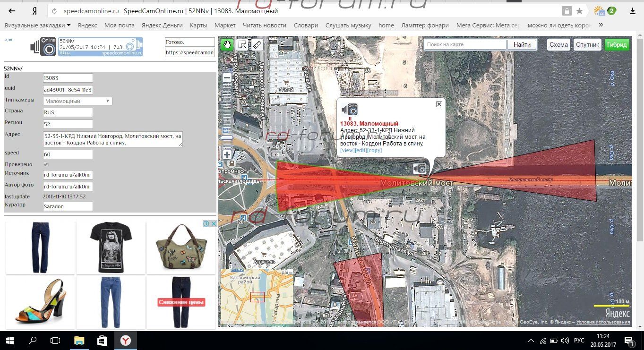Close the camera 13083 info balloon
644x350 pixels.
[439, 104]
